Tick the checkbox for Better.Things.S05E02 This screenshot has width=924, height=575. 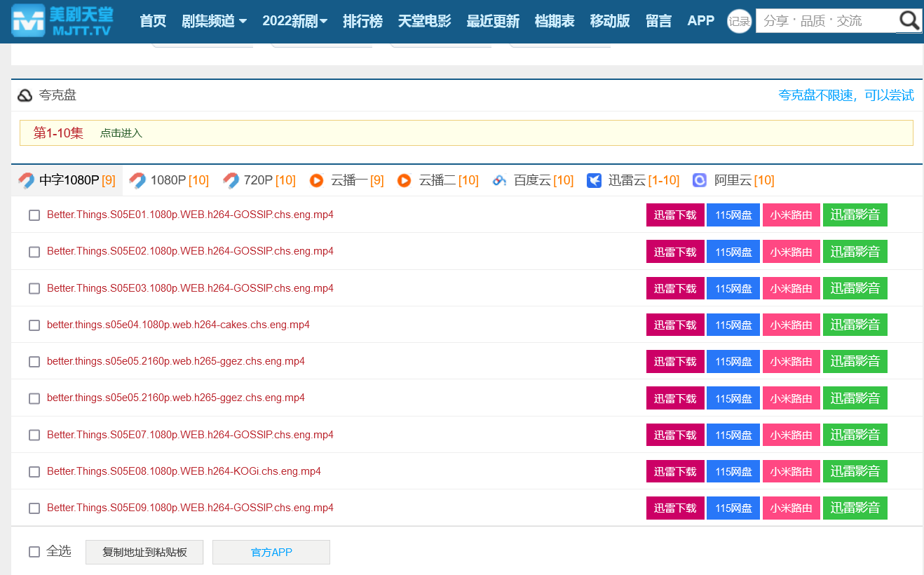[x=34, y=252]
